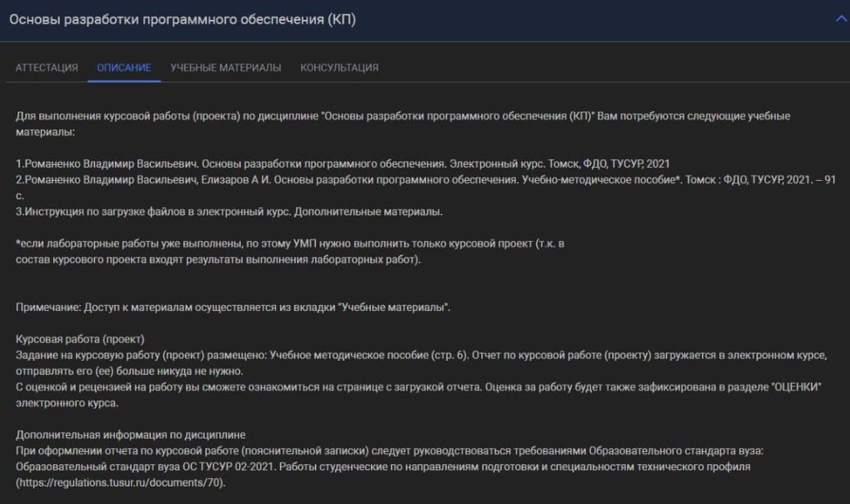
Task: Click the course title header "Основы разработки программного обеспечения (КП)"
Action: click(182, 19)
